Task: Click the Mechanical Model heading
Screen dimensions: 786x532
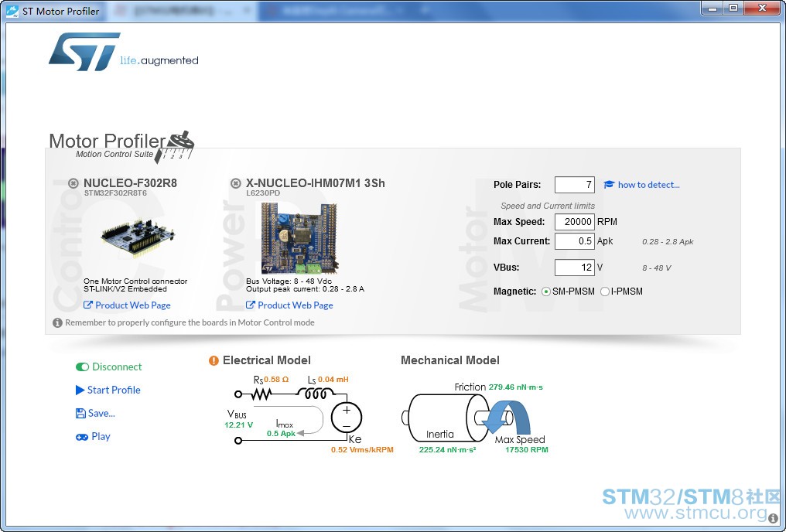Action: [450, 360]
